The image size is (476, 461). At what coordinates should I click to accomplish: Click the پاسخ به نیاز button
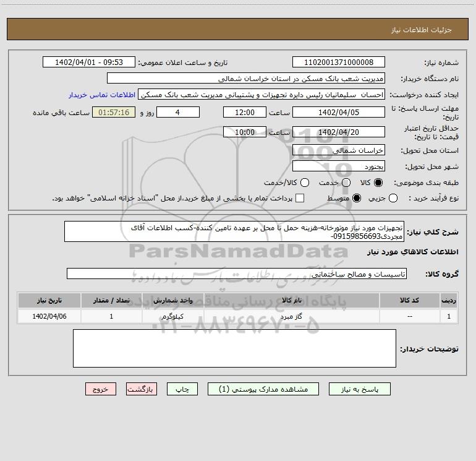pyautogui.click(x=359, y=389)
